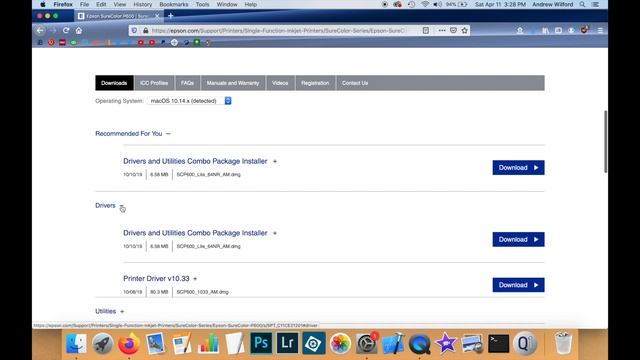Save page to Pocket icon
The height and width of the screenshot is (360, 640).
453,31
